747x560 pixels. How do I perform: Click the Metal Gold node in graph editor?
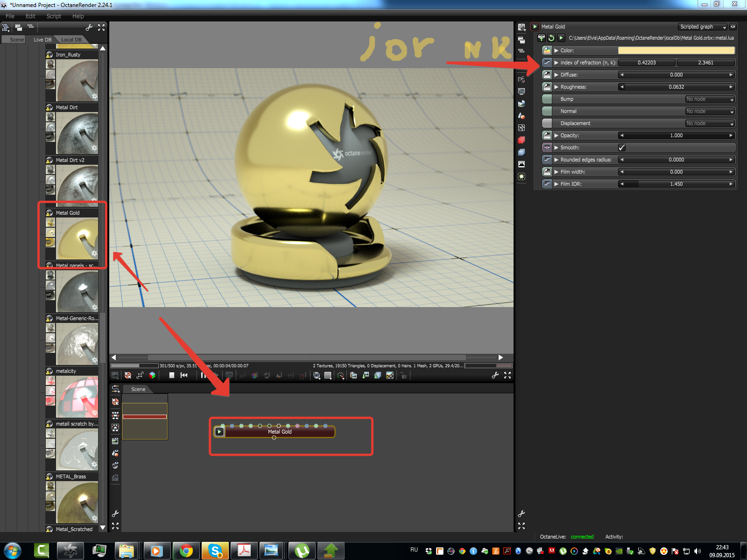275,432
